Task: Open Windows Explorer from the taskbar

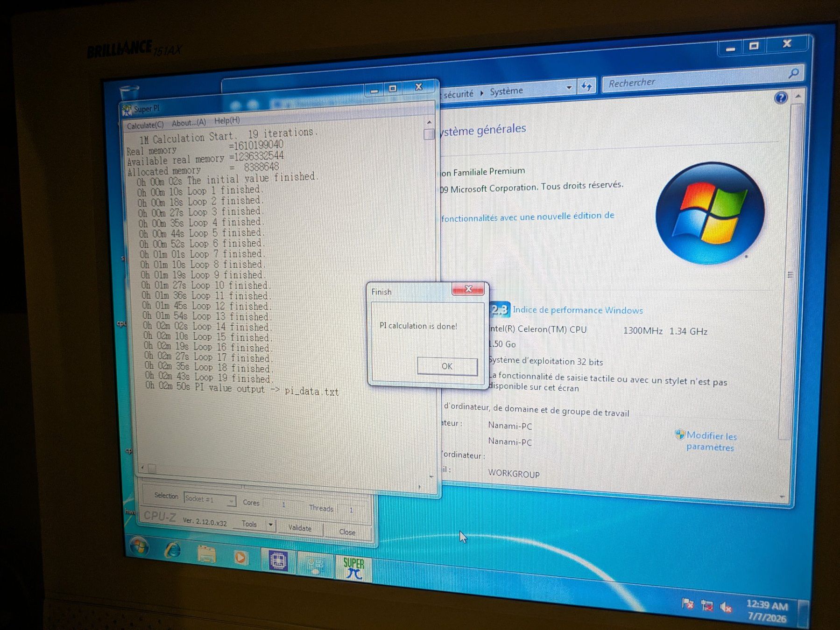Action: (206, 554)
